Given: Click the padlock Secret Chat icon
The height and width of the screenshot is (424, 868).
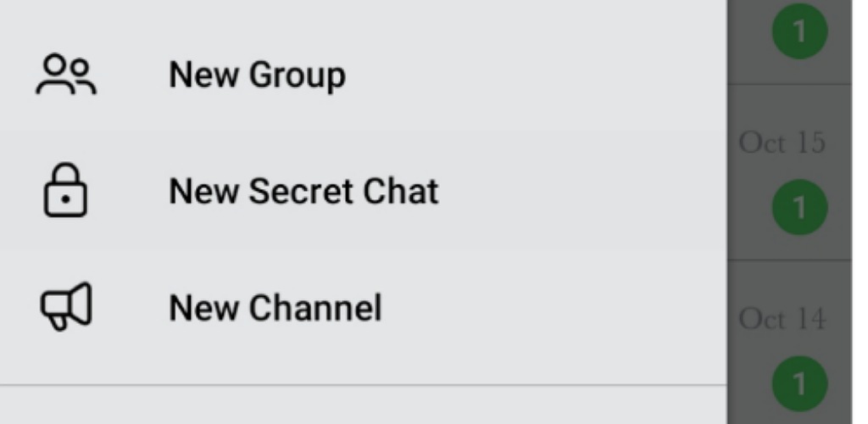Looking at the screenshot, I should click(65, 190).
